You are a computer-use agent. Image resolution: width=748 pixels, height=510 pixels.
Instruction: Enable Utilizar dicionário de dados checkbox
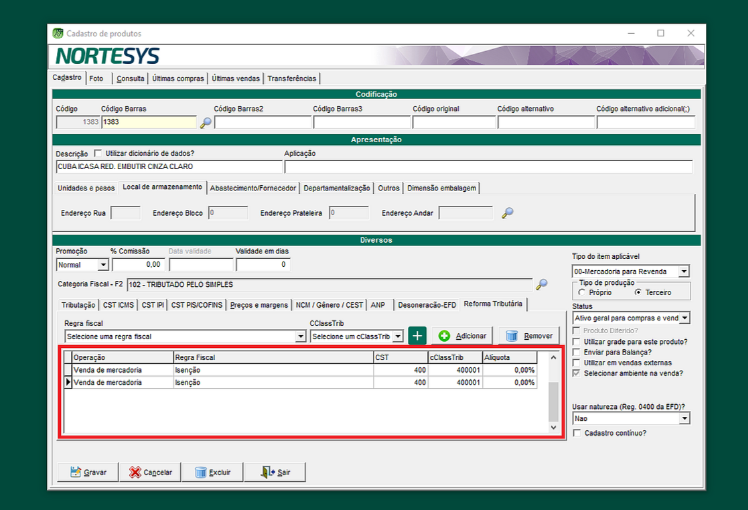[x=98, y=153]
